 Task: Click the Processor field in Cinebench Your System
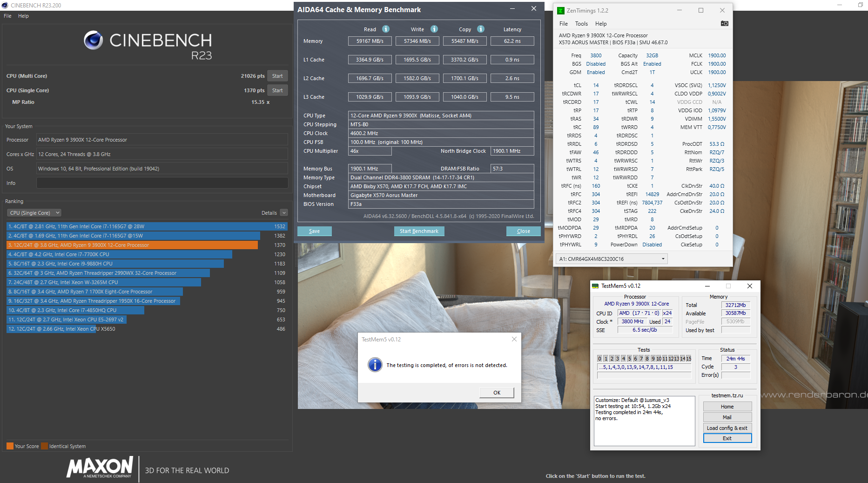pos(162,140)
